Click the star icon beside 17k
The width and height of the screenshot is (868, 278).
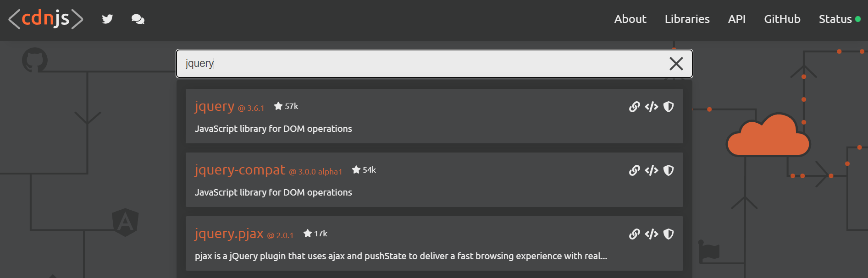(x=308, y=233)
